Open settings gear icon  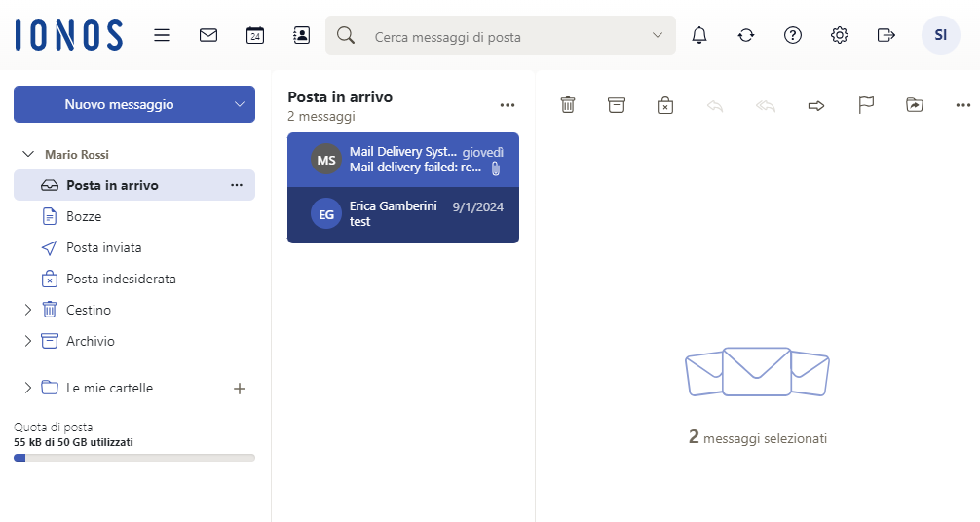coord(840,35)
